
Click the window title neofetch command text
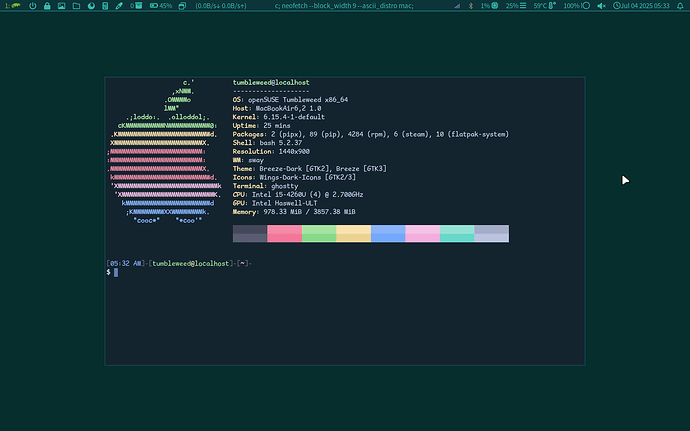tap(344, 6)
